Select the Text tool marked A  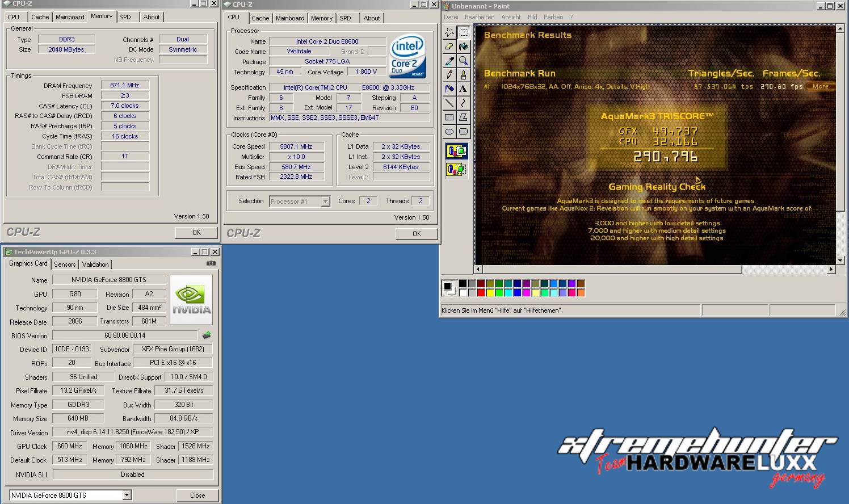pos(464,89)
